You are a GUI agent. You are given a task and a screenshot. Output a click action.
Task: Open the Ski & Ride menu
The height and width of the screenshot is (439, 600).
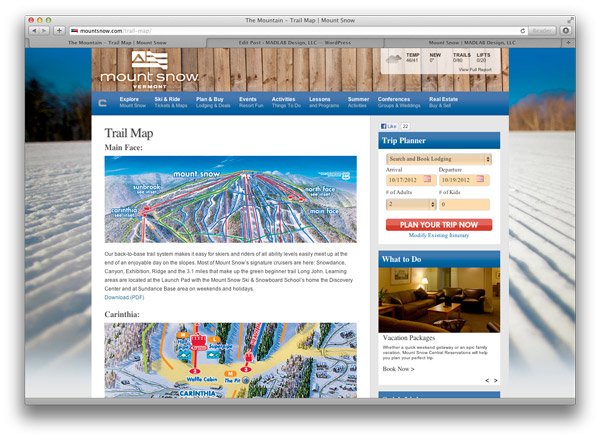[171, 102]
